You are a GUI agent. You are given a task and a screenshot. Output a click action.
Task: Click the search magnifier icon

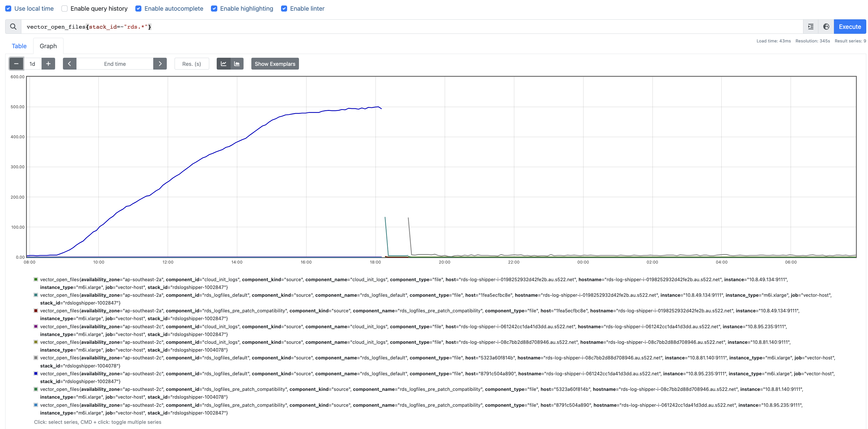click(x=13, y=26)
